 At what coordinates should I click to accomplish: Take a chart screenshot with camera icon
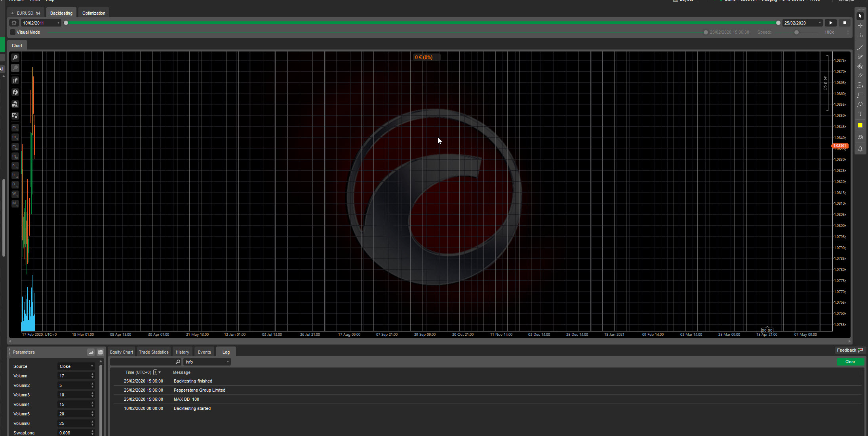pos(860,137)
